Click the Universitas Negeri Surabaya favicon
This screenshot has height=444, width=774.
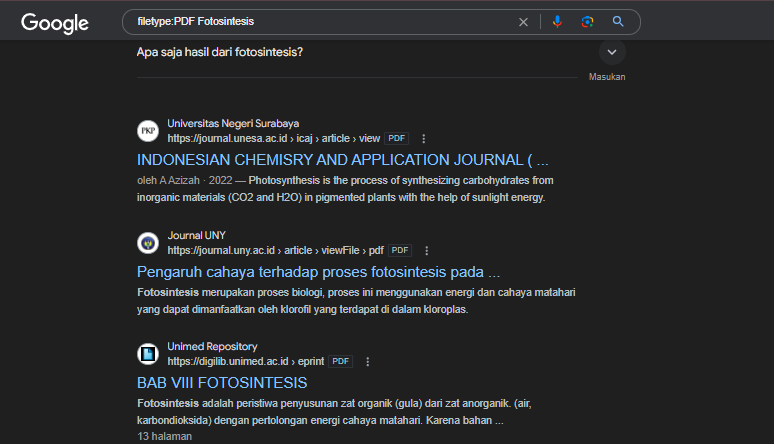pos(148,131)
